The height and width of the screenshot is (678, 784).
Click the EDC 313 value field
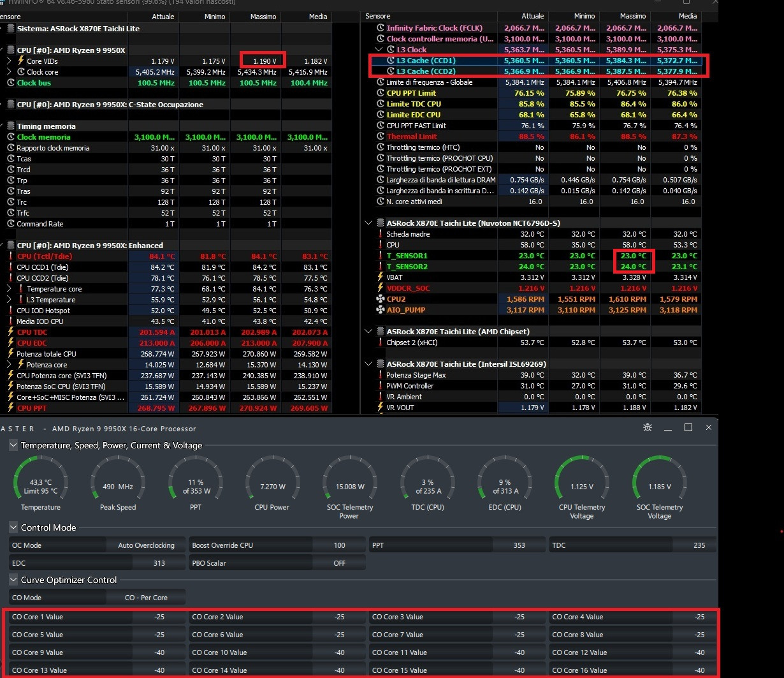pos(159,563)
